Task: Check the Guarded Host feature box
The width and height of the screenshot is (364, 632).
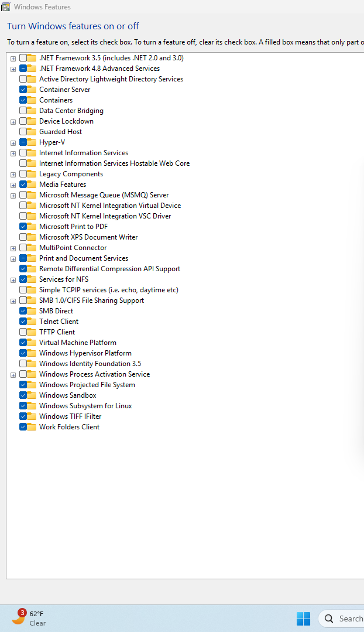Action: pyautogui.click(x=23, y=132)
